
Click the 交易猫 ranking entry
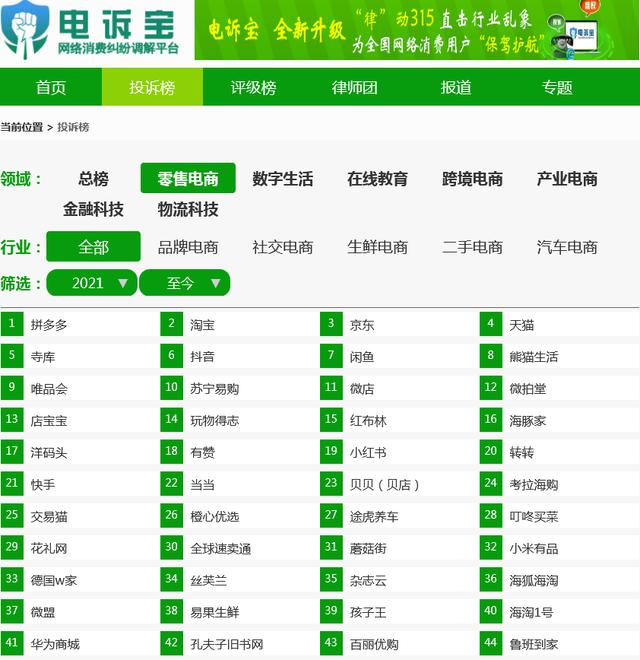pos(49,516)
